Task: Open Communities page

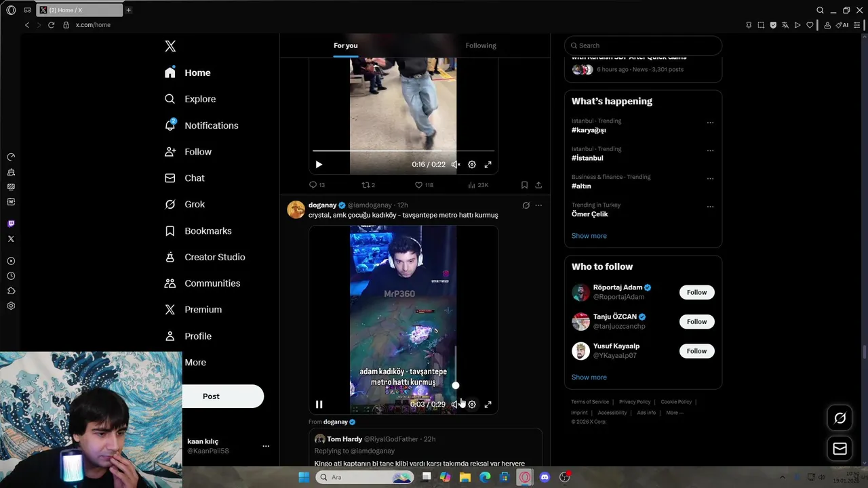Action: 202,283
